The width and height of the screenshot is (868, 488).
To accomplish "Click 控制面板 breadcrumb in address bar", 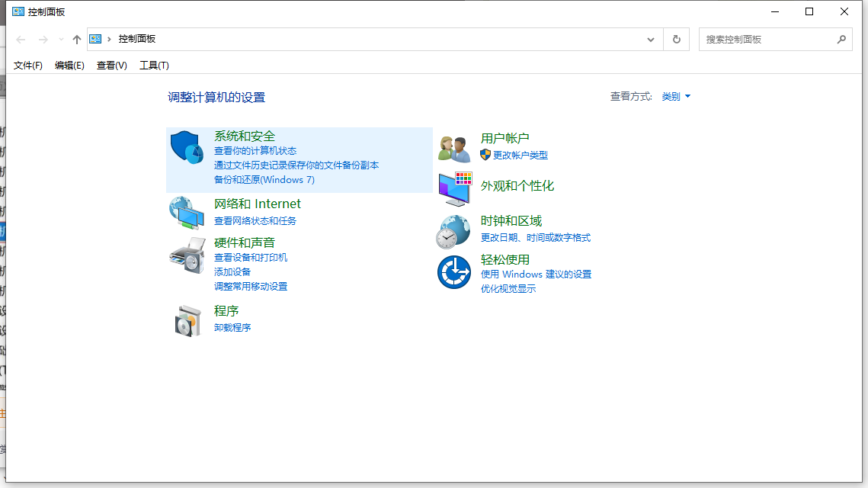I will point(136,39).
